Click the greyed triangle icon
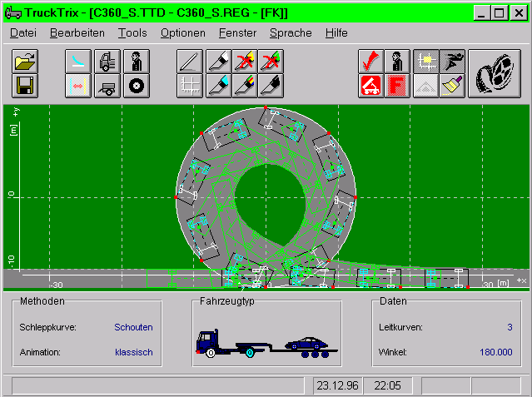532x397 pixels. point(426,86)
